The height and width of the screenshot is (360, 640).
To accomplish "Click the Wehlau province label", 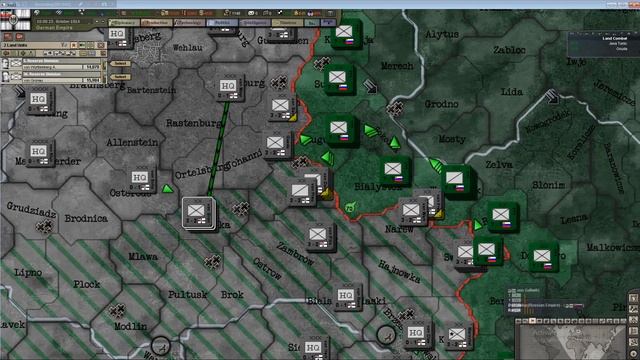I will pyautogui.click(x=188, y=48).
